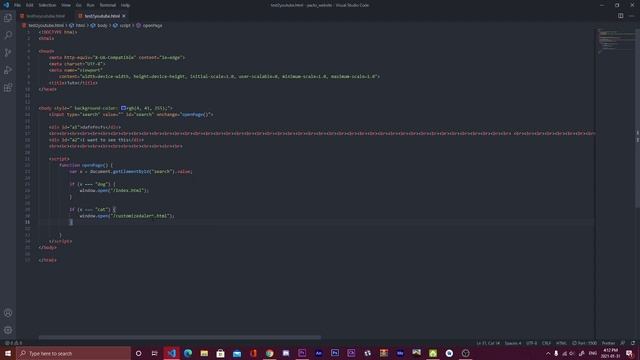Open the File menu

pyautogui.click(x=17, y=5)
